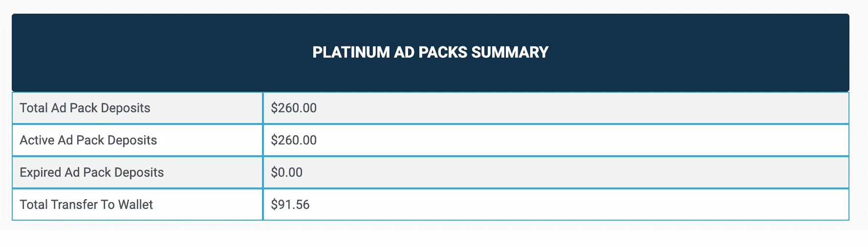Click the Platinum Ad Packs Summary heading
The image size is (868, 247).
[430, 52]
